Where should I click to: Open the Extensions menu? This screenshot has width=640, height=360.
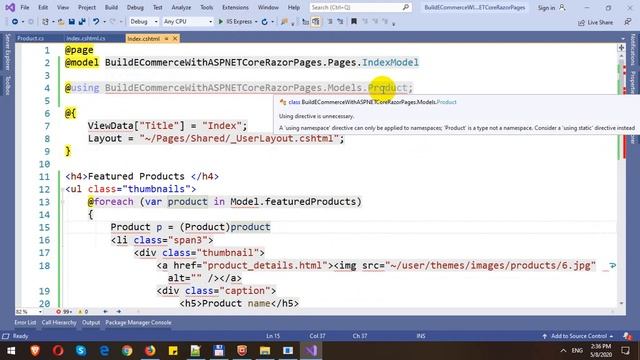(235, 7)
